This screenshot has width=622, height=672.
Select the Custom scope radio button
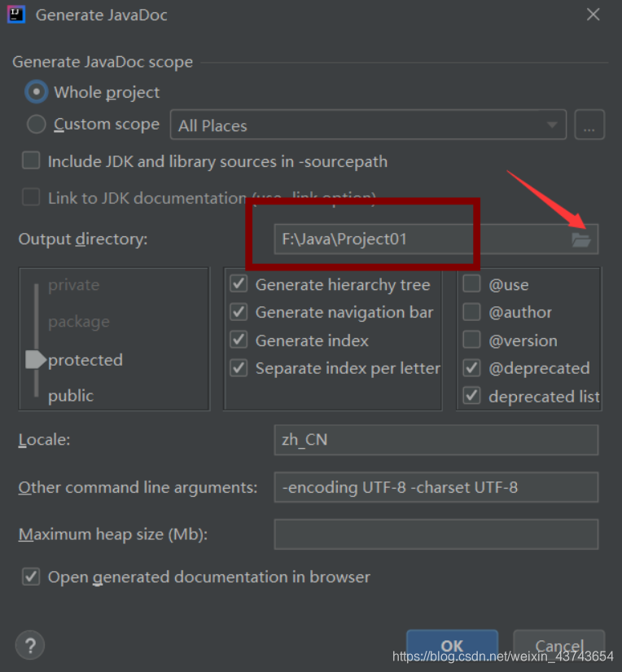[x=37, y=125]
